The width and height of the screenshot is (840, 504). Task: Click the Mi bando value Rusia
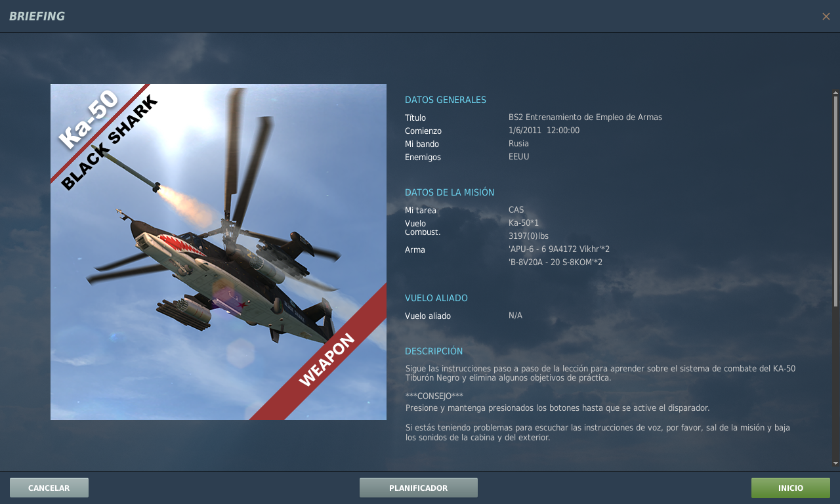(518, 144)
